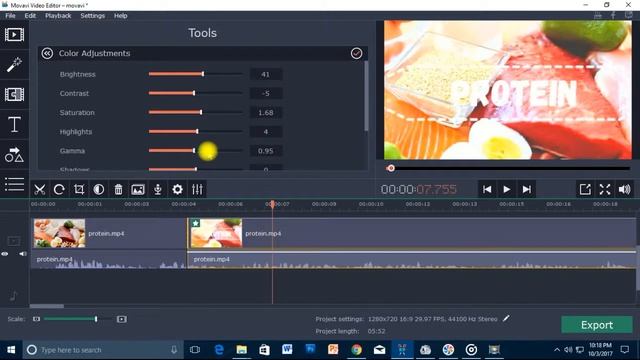Click the Export button
The image size is (640, 360).
point(597,325)
